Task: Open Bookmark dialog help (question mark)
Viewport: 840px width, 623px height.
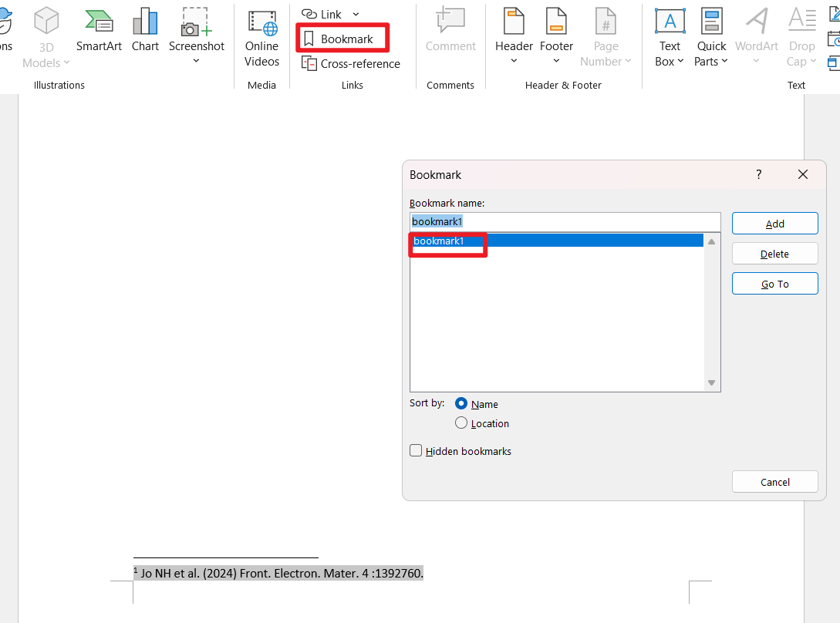Action: (x=758, y=174)
